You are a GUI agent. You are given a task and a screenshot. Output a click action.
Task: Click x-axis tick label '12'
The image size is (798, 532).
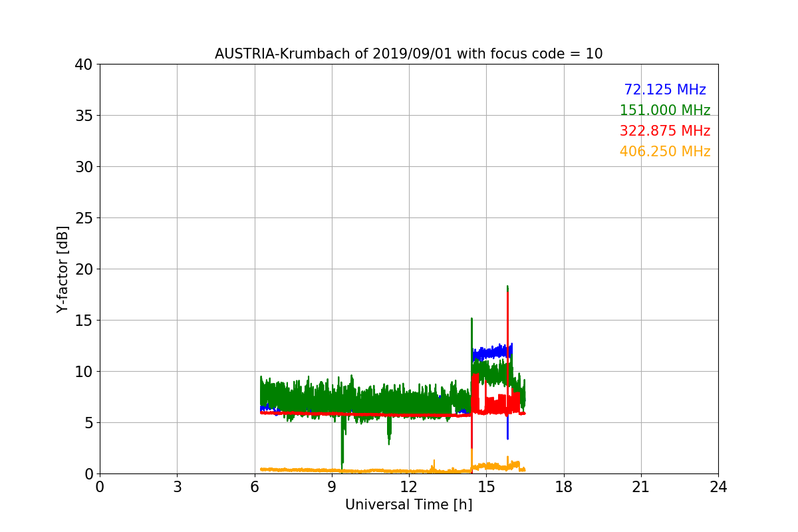[x=409, y=487]
